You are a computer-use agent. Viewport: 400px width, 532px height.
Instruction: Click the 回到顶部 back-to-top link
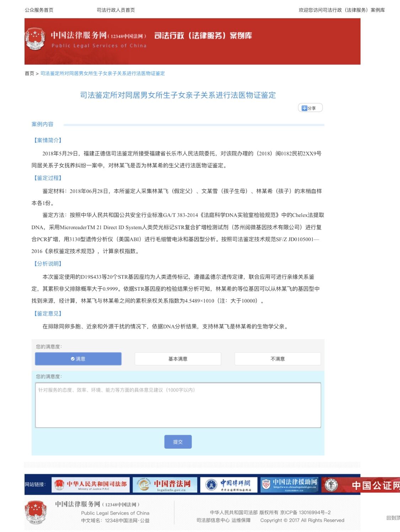tap(393, 518)
